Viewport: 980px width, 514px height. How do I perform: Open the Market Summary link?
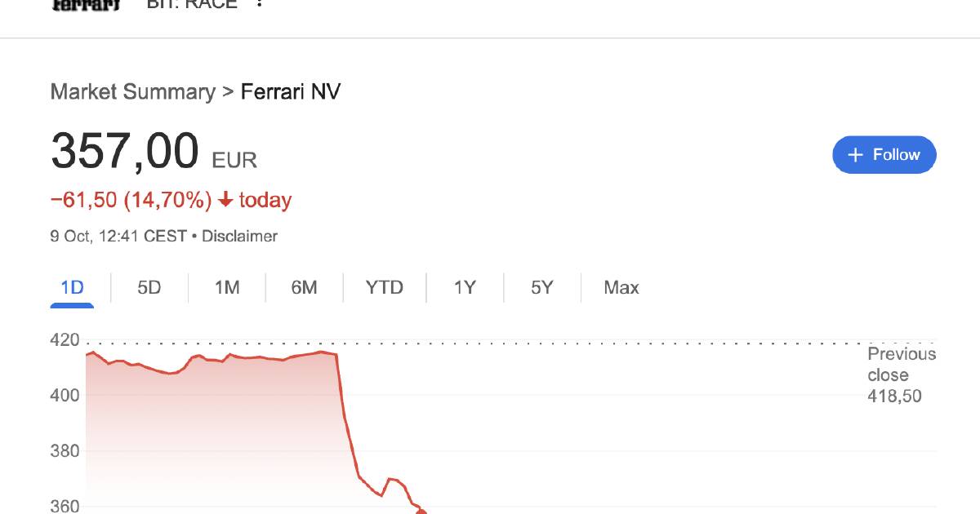point(132,91)
